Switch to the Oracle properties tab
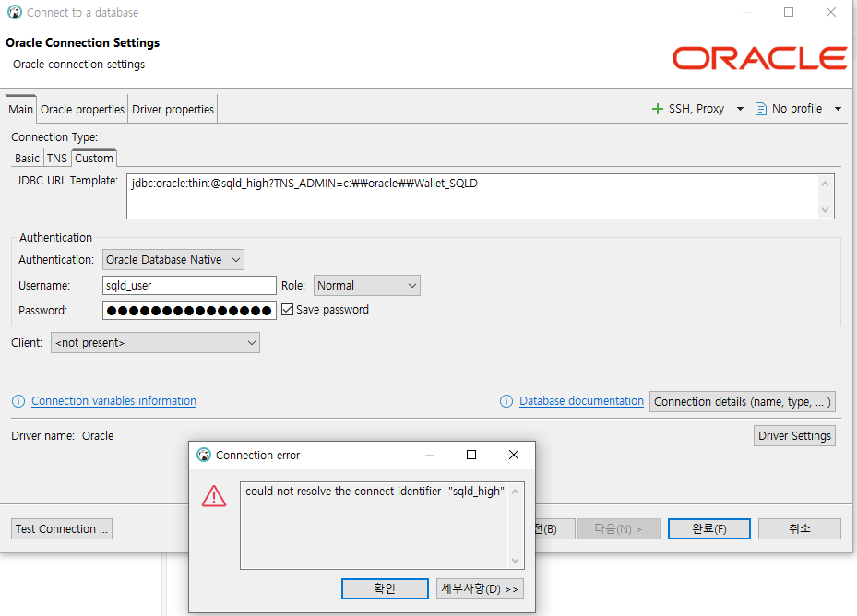The height and width of the screenshot is (616, 857). click(x=82, y=110)
